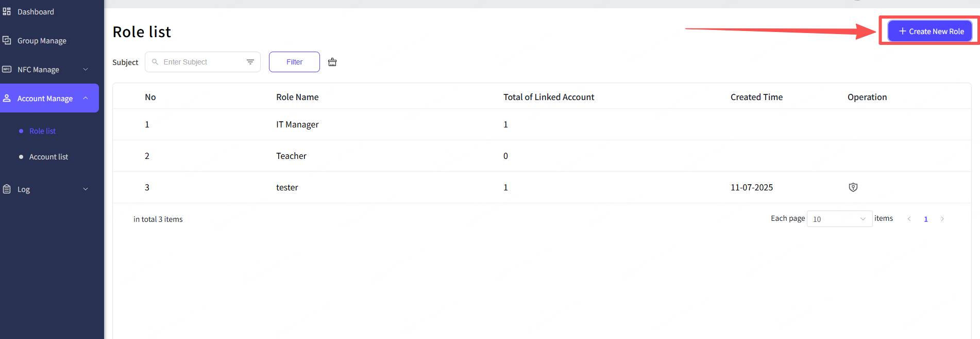Viewport: 980px width, 339px height.
Task: Select page number 1 in pagination
Action: (x=926, y=219)
